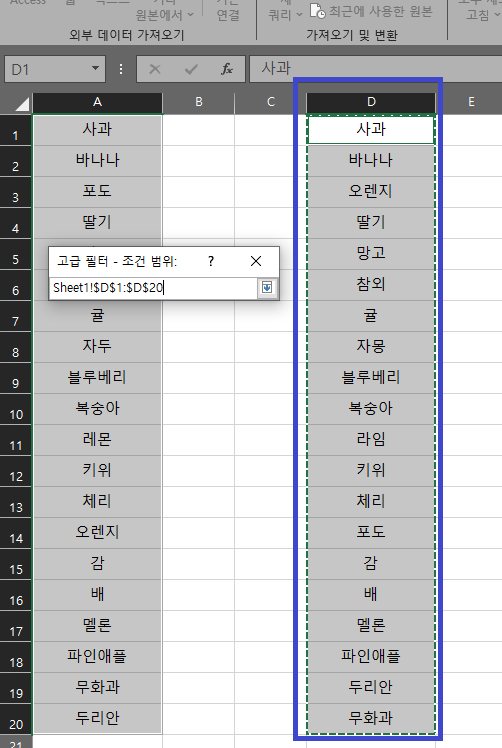The width and height of the screenshot is (502, 748).
Task: Click the formula bar showing 사과
Action: (x=376, y=69)
